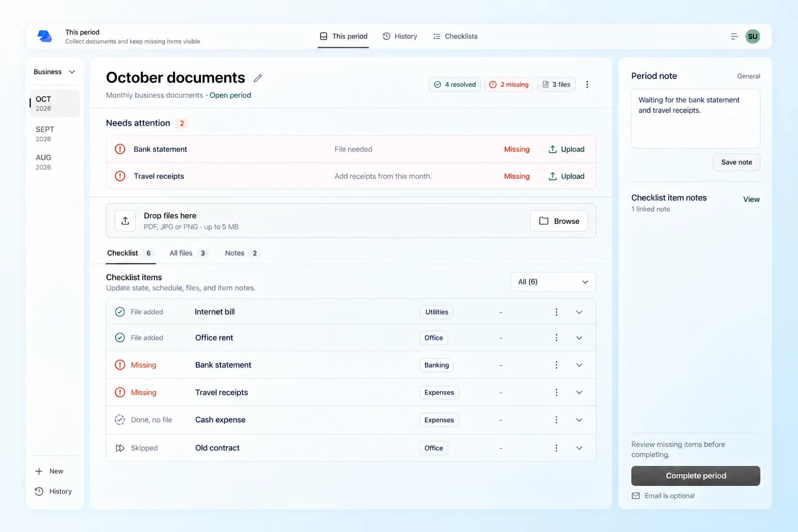Click the Missing alert icon in the Travel receipts checklist row
This screenshot has width=798, height=532.
pos(120,392)
